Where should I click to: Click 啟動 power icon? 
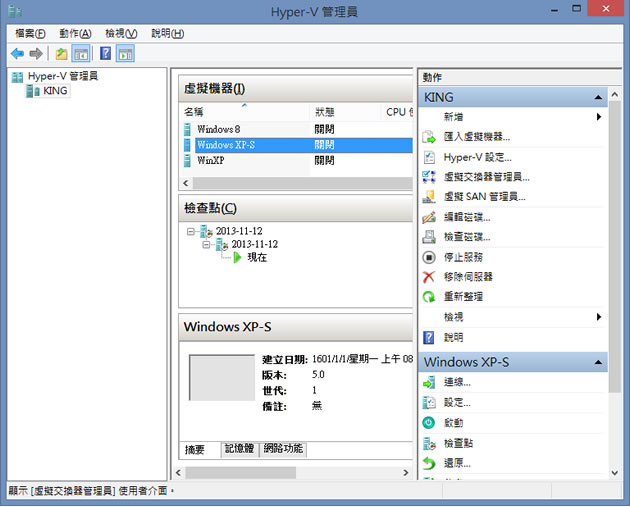pos(429,423)
